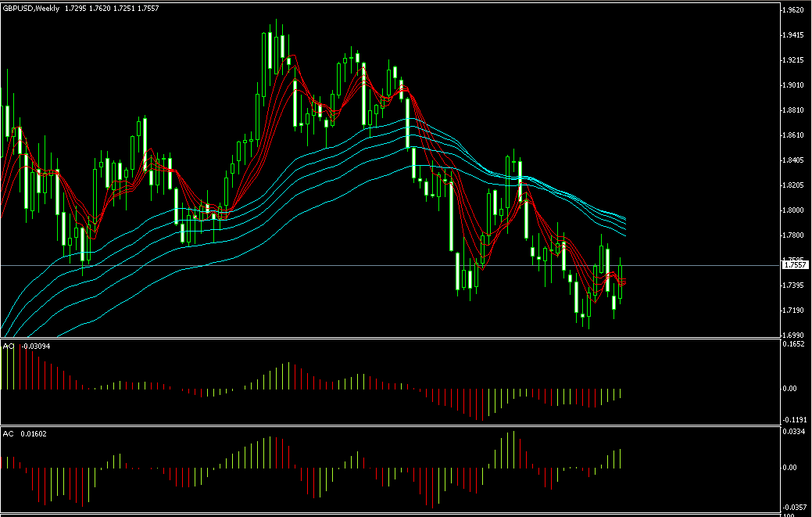
Task: Click the 0.1652 value on upper AC scale
Action: pyautogui.click(x=793, y=344)
